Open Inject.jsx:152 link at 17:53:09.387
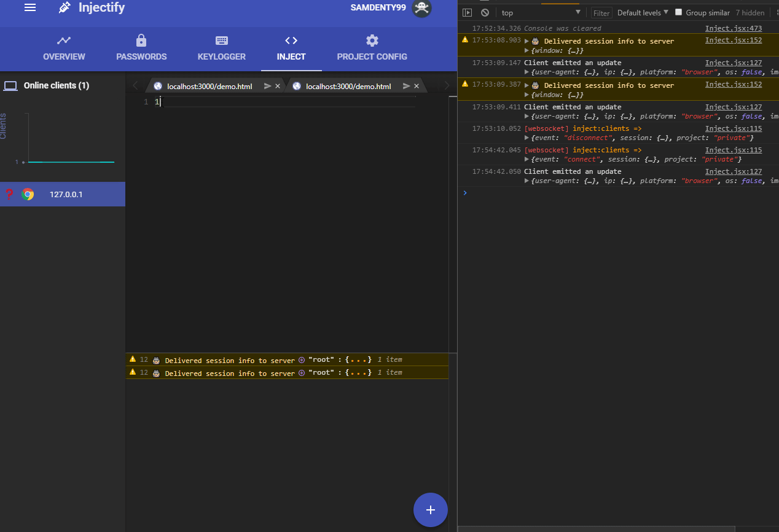This screenshot has width=779, height=532. (734, 85)
